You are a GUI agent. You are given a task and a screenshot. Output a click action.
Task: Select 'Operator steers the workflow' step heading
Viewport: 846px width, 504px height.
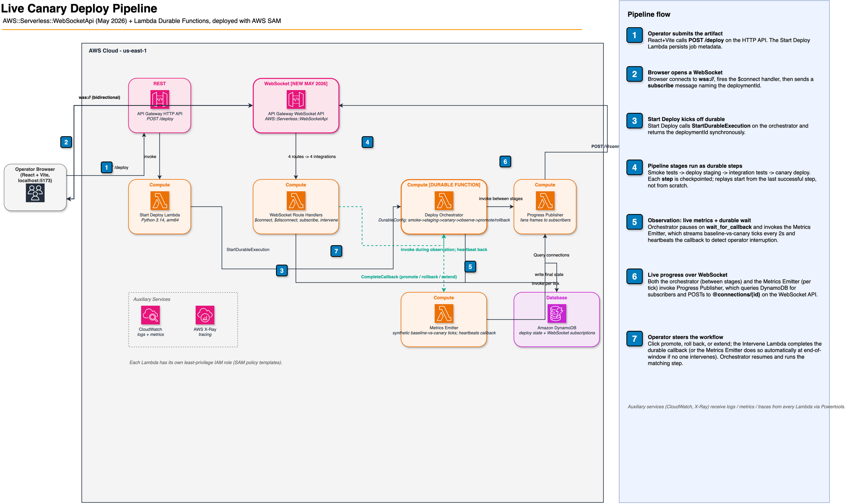pyautogui.click(x=686, y=337)
